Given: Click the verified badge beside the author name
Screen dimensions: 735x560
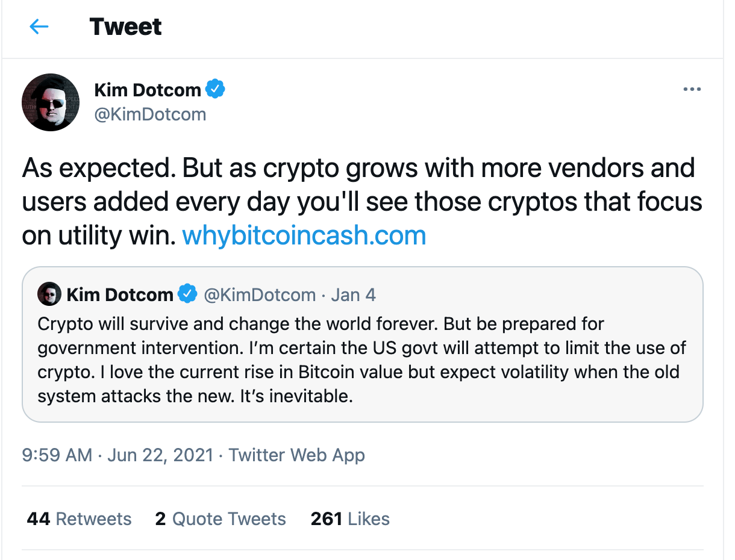Looking at the screenshot, I should 215,90.
